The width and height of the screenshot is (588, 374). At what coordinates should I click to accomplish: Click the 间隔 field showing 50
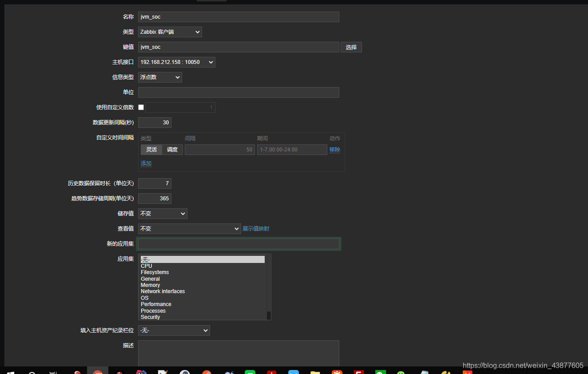pos(220,150)
